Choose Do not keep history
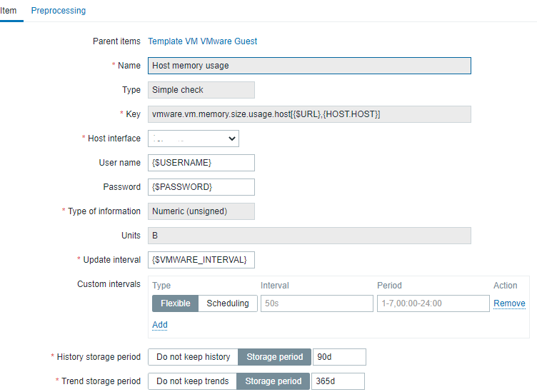Viewport: 537px width, 392px height. (193, 357)
